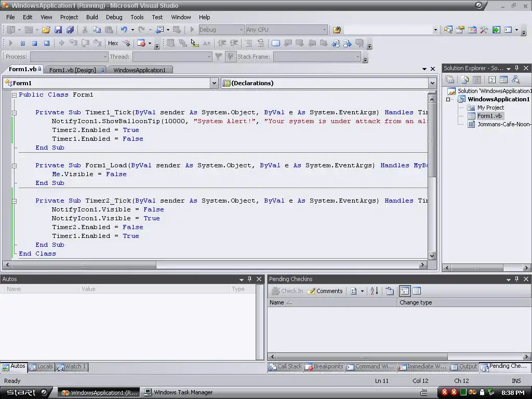Open the Object Browser toolbar icon
Screen dimensions: 532x399
coord(472,30)
